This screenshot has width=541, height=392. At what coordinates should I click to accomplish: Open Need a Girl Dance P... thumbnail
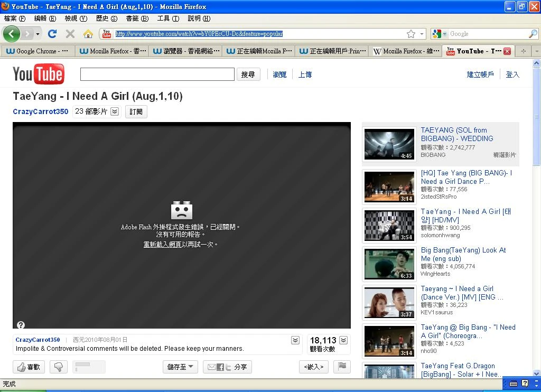(389, 186)
